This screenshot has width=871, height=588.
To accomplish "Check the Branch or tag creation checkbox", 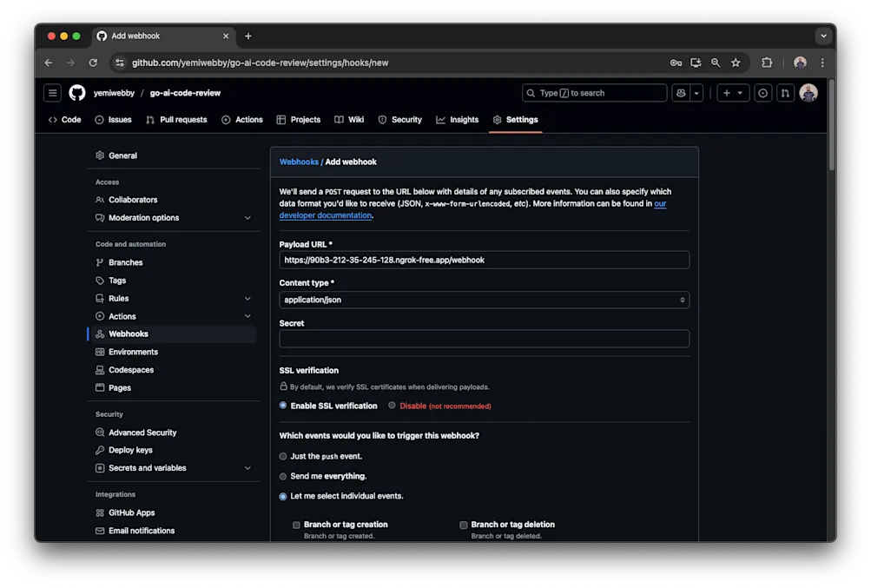I will pyautogui.click(x=295, y=525).
